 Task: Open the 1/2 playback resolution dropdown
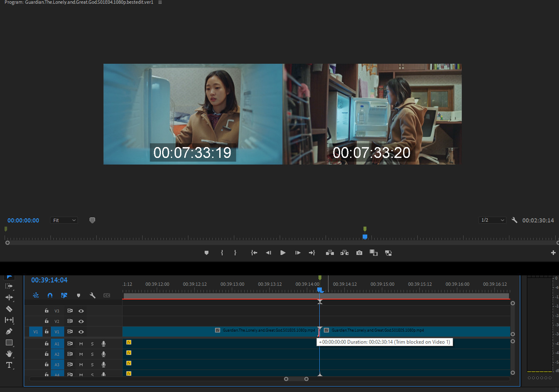(492, 220)
